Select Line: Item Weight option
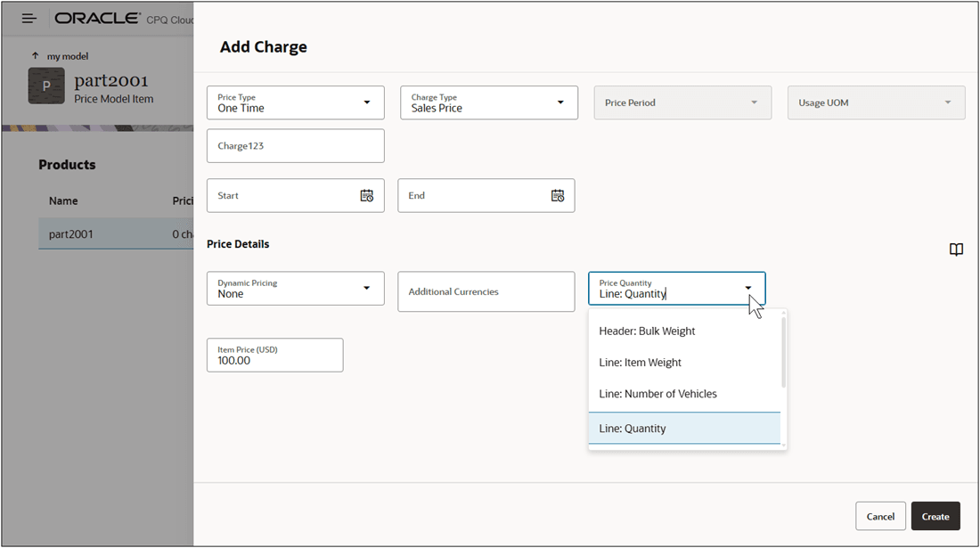 point(640,363)
